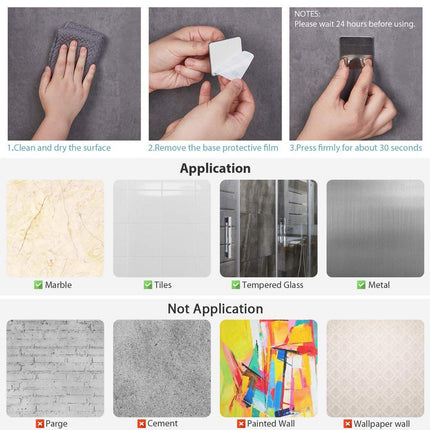This screenshot has width=430, height=430.
Task: Open the Parge brick wall image
Action: click(55, 368)
